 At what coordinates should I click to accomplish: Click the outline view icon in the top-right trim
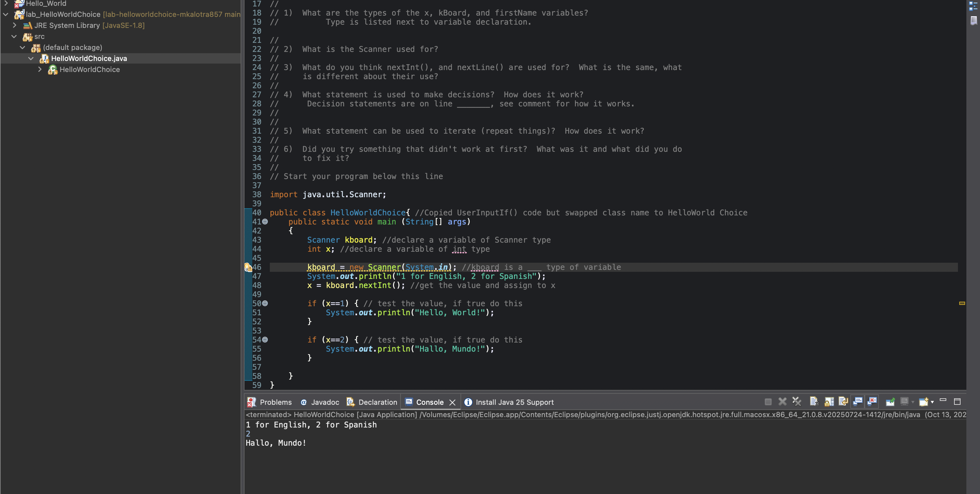pyautogui.click(x=973, y=6)
